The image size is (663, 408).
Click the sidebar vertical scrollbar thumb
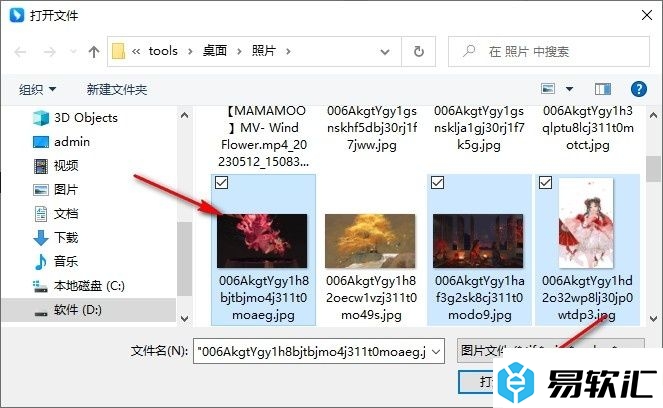click(x=184, y=259)
